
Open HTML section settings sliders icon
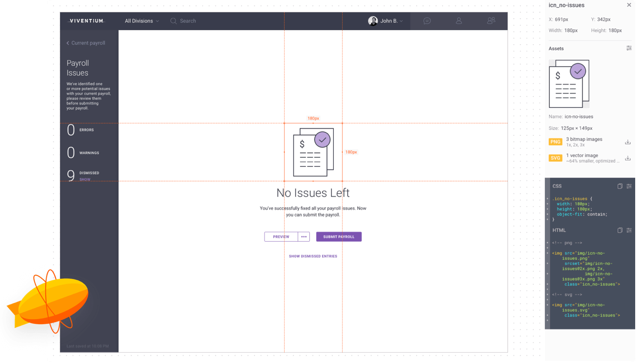(x=629, y=230)
